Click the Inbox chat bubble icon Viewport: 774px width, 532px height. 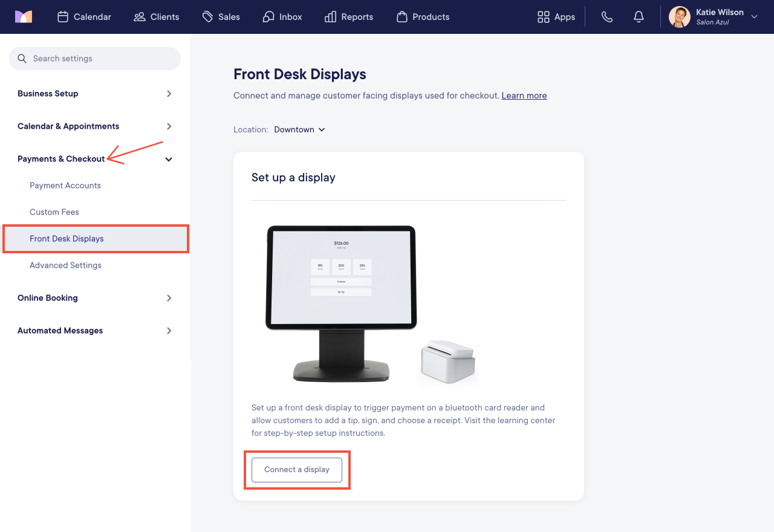[268, 17]
